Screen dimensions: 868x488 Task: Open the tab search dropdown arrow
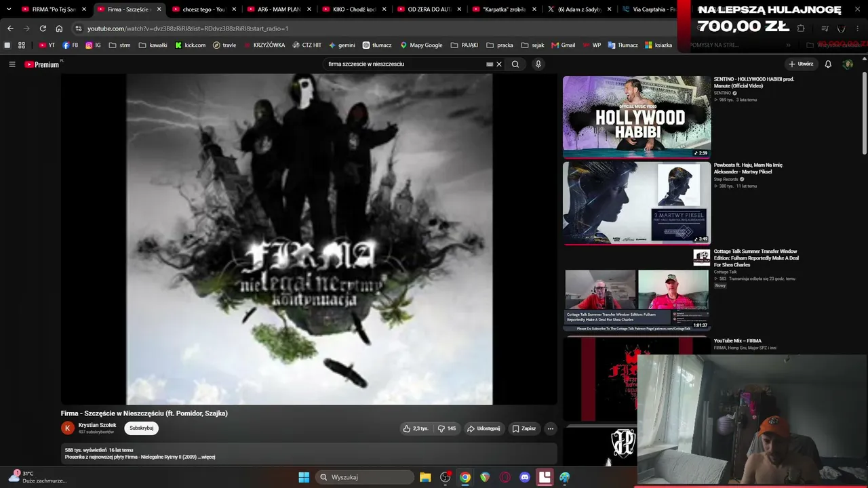(x=9, y=9)
